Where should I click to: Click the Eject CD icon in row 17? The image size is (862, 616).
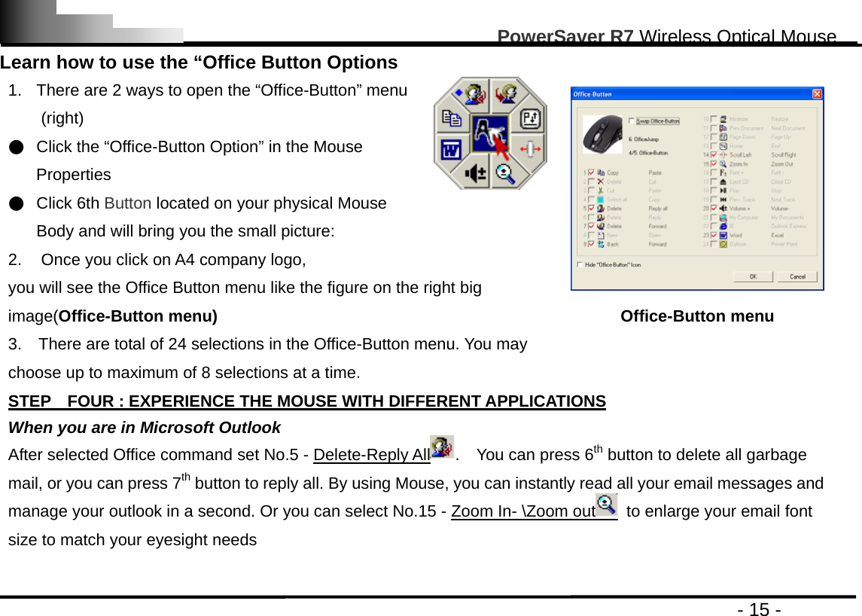click(723, 181)
